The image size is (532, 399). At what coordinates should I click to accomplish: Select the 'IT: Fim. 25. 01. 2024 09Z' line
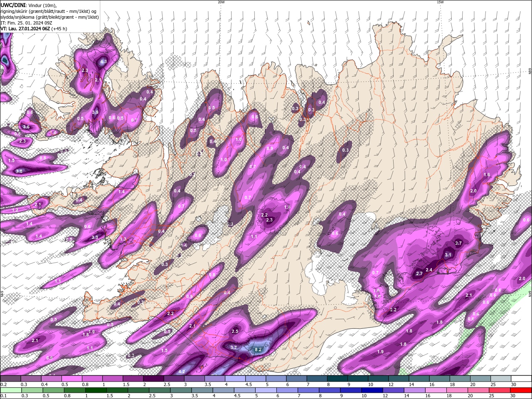click(x=26, y=23)
